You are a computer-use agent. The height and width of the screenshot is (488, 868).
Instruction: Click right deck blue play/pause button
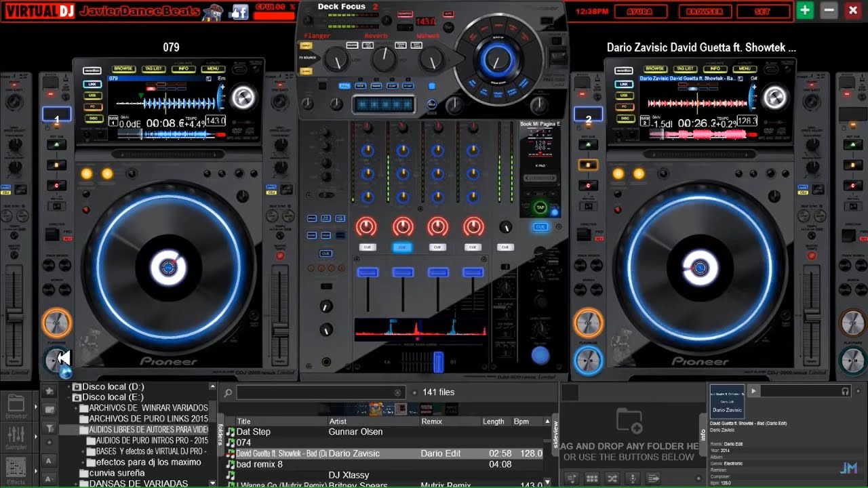point(588,361)
